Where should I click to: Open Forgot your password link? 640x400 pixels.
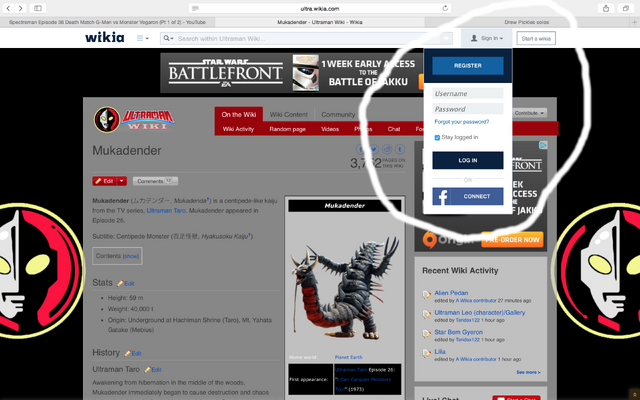coord(462,122)
